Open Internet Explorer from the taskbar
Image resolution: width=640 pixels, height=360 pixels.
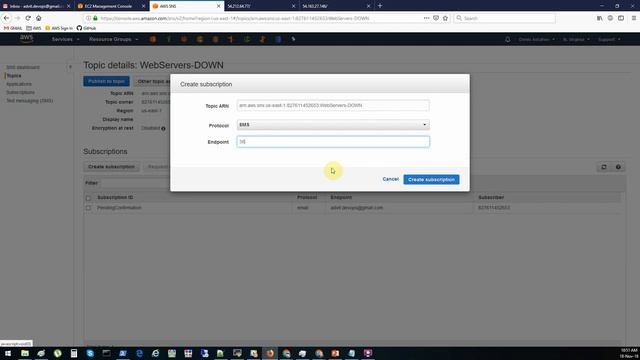(x=156, y=353)
